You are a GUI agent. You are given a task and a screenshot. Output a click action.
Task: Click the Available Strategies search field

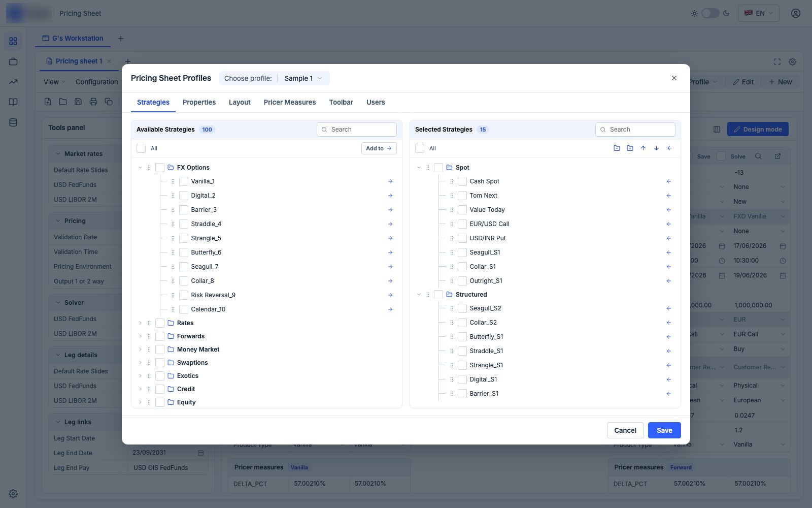(x=357, y=130)
